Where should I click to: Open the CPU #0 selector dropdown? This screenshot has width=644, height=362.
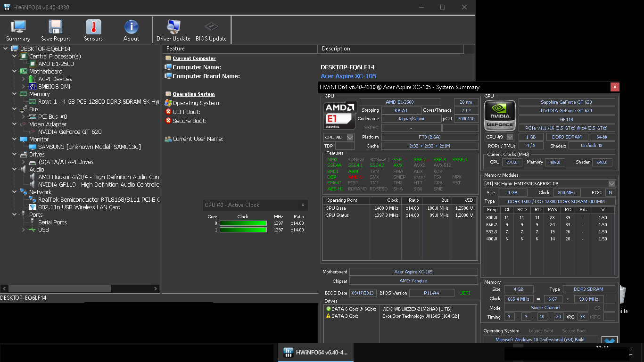(350, 137)
